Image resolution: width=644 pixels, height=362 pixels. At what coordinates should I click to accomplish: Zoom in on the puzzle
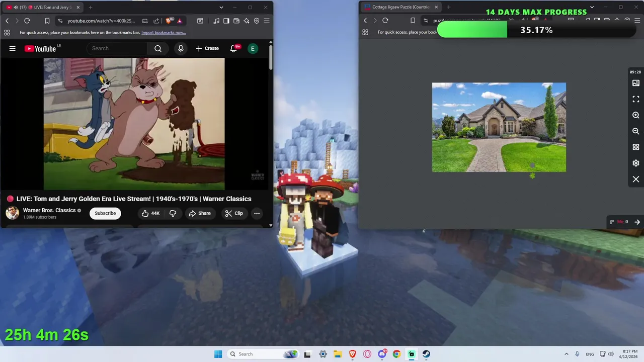tap(636, 115)
